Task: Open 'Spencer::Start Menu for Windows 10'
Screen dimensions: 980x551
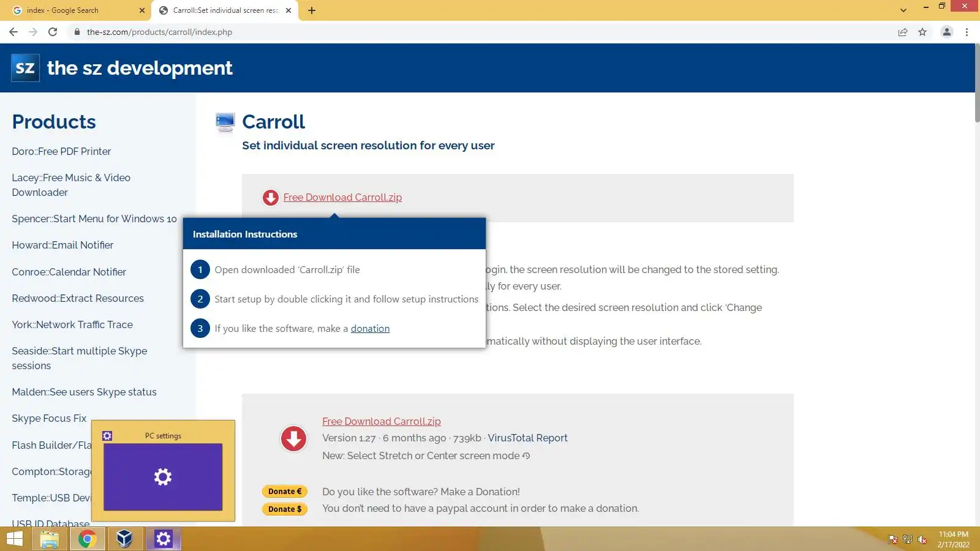Action: (94, 219)
